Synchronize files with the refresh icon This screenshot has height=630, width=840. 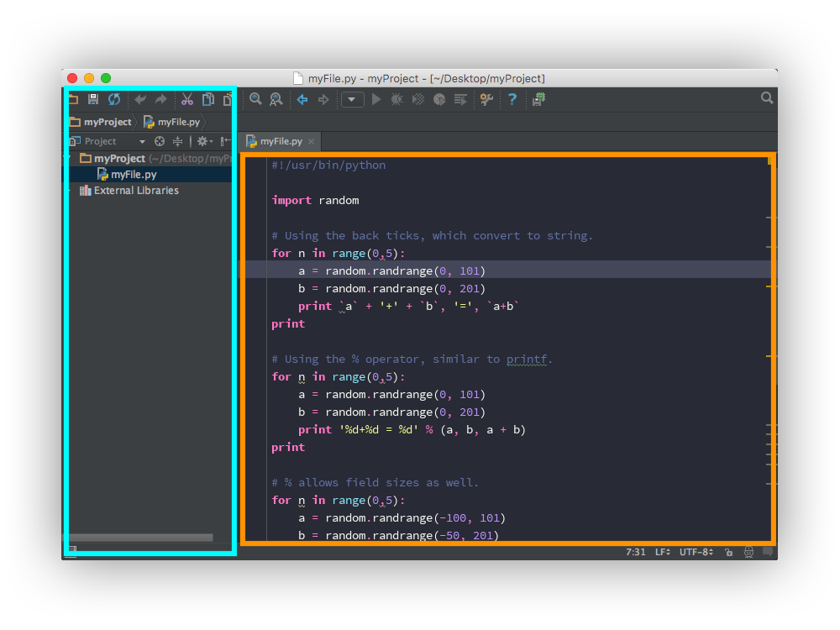(114, 99)
